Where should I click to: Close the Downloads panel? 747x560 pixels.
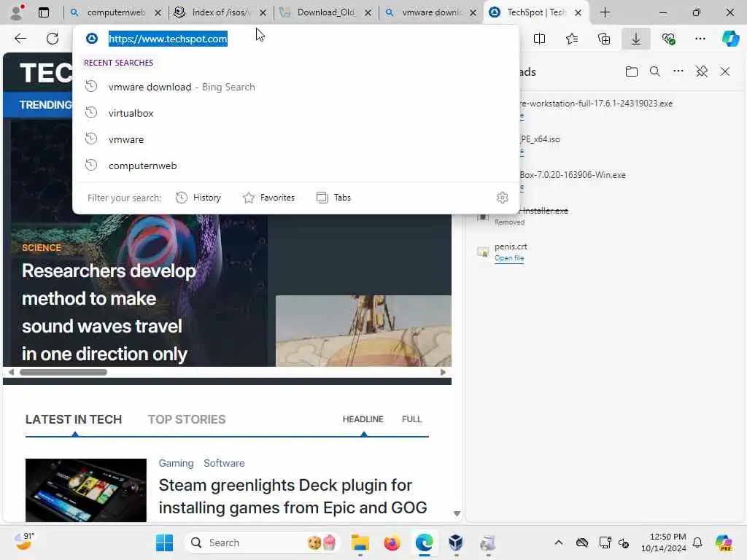click(724, 72)
